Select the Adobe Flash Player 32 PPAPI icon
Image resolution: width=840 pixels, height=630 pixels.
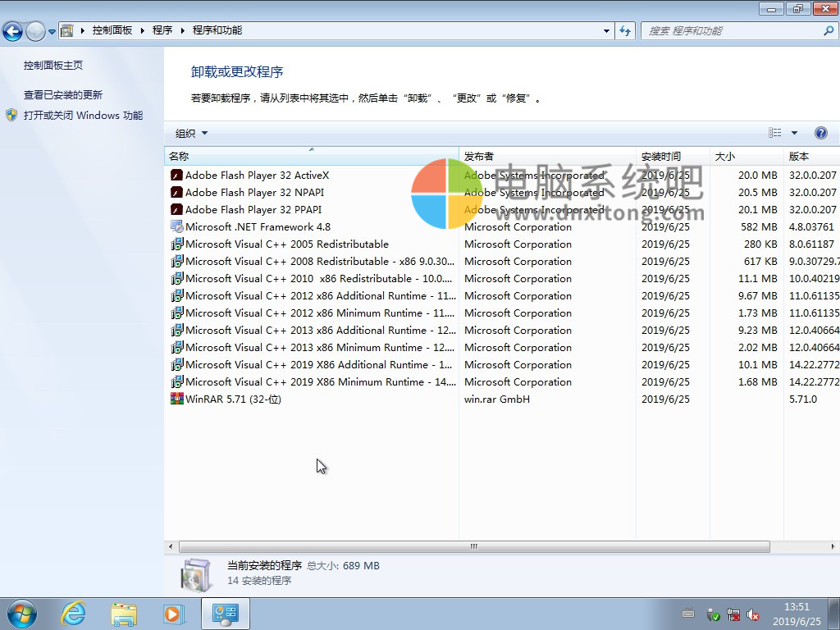point(176,209)
